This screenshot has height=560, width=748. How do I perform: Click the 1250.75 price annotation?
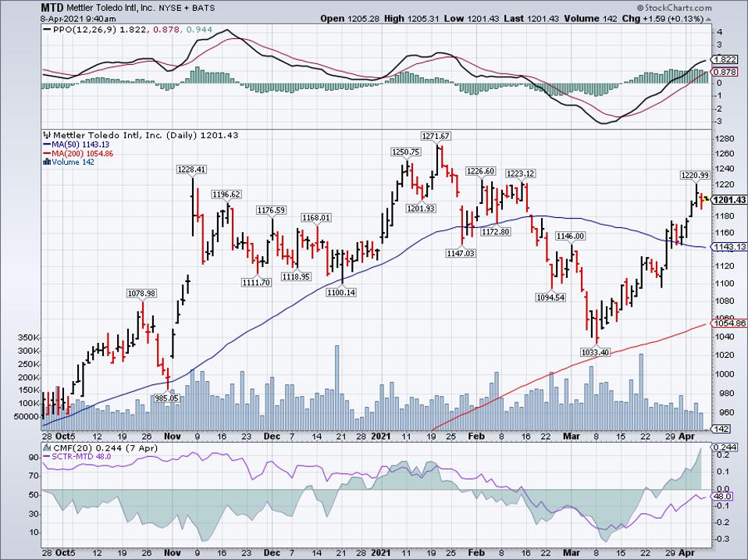(x=405, y=152)
